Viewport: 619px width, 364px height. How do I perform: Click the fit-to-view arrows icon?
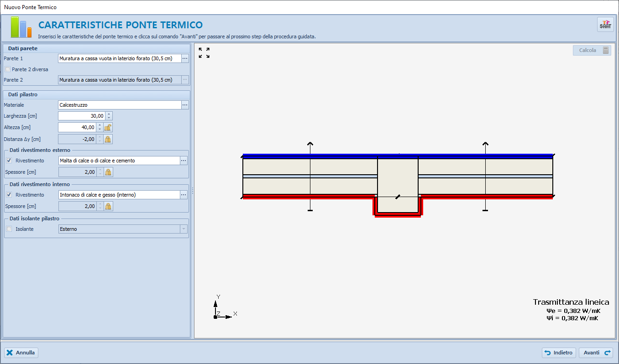(x=204, y=53)
